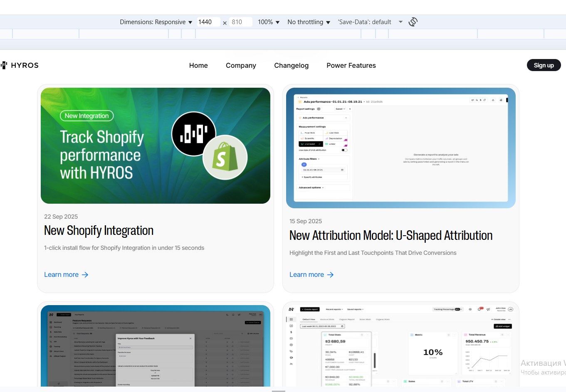
Task: Follow Learn more under U-Shaped Attribution
Action: pyautogui.click(x=311, y=275)
